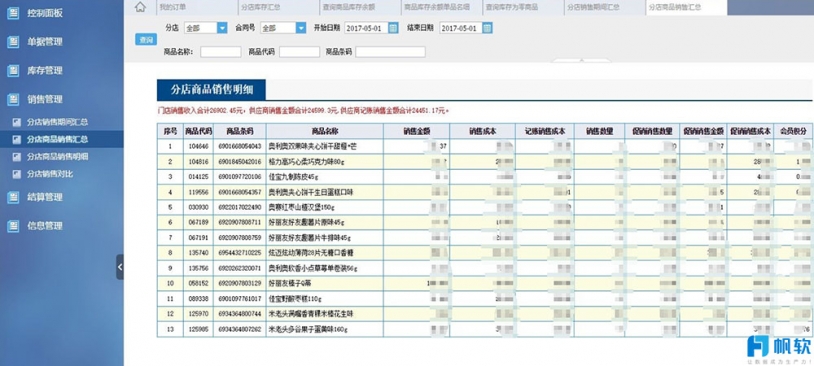Click the 会员积分 column header
The width and height of the screenshot is (814, 366).
pyautogui.click(x=793, y=132)
